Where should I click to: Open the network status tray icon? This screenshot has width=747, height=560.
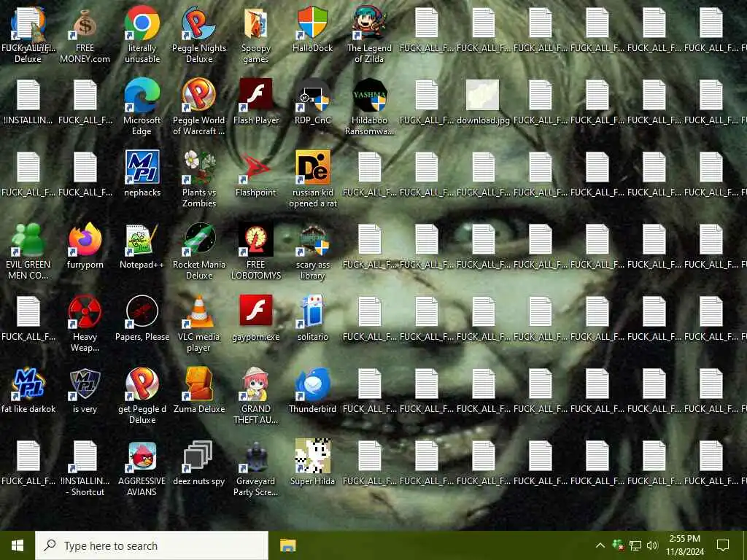635,545
